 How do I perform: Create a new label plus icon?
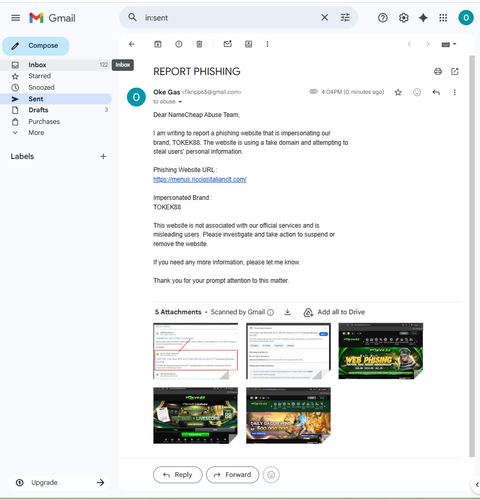click(x=103, y=156)
